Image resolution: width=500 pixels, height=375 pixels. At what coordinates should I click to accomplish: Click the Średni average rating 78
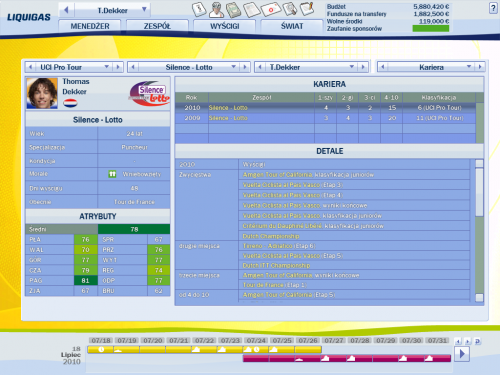134,229
